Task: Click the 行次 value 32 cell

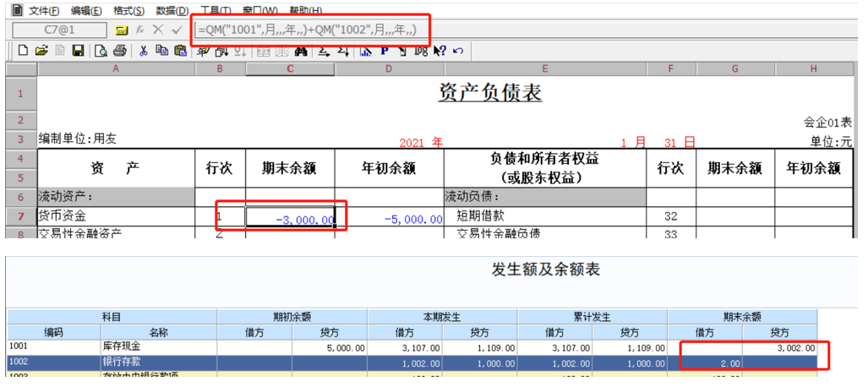Action: pyautogui.click(x=671, y=216)
